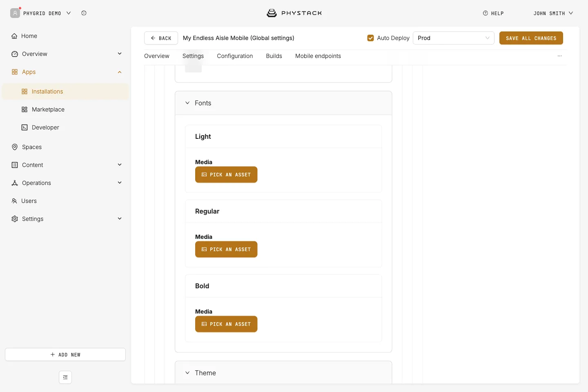Expand the Content sidebar chevron

[x=120, y=165]
